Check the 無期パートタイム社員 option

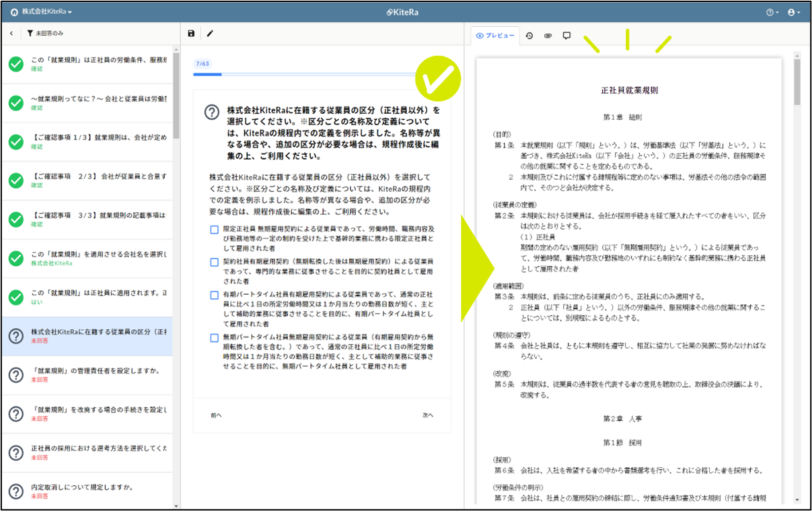(x=214, y=337)
